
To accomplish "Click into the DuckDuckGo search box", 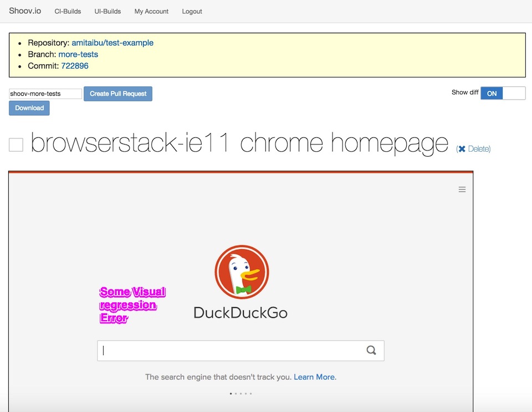I will click(x=241, y=351).
